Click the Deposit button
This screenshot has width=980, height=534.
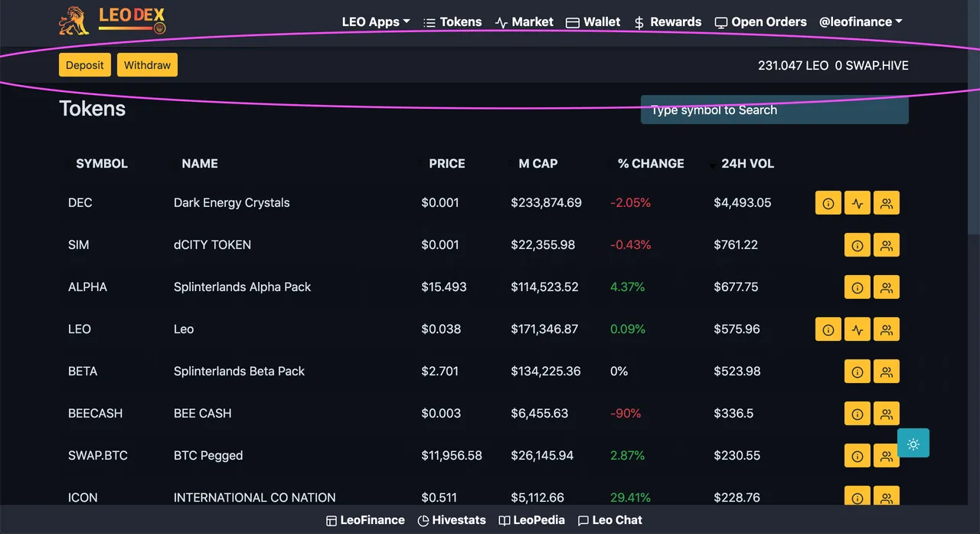click(85, 65)
